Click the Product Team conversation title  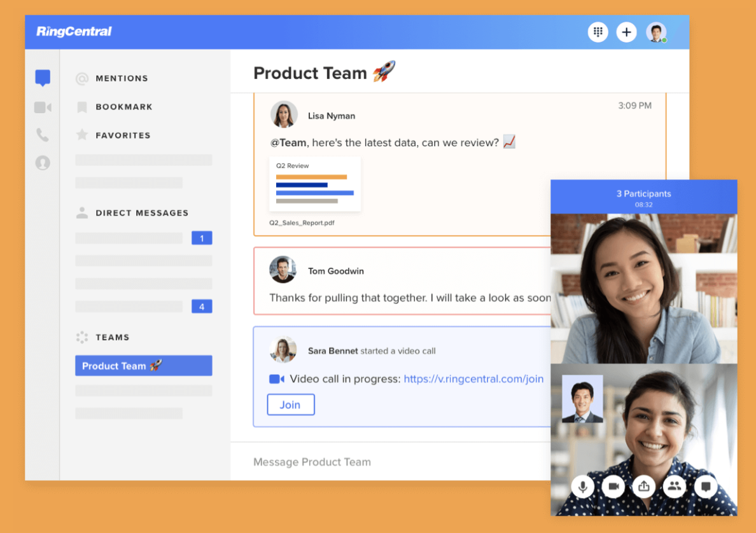(x=325, y=73)
